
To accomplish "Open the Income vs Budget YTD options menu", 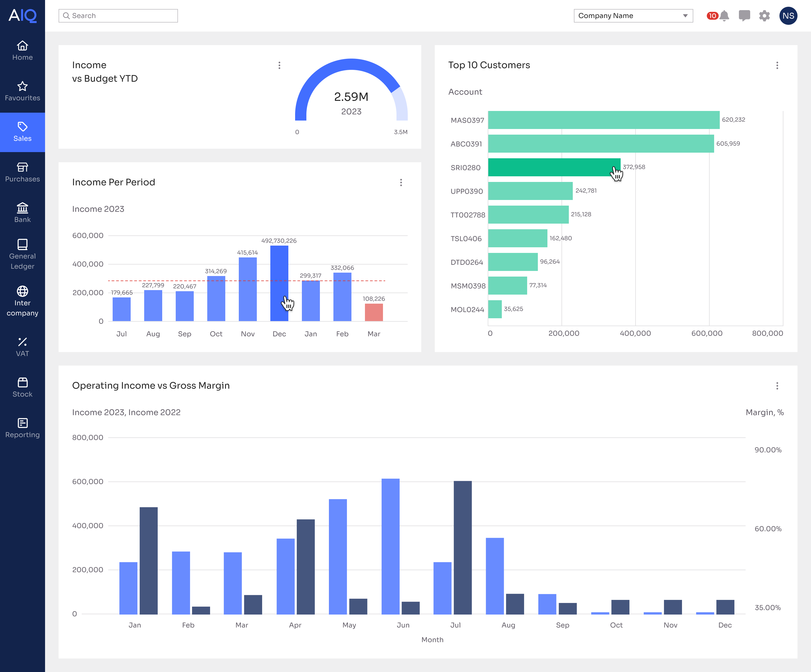I will tap(279, 66).
